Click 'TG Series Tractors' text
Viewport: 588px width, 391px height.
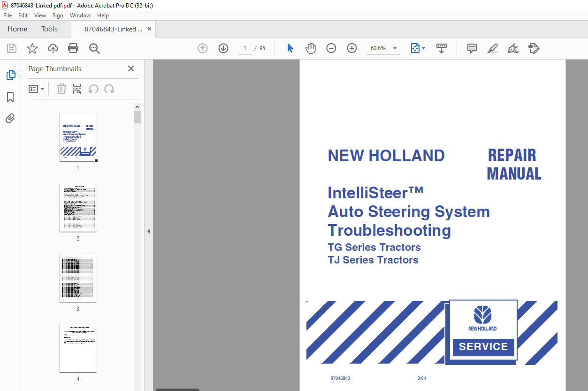coord(374,247)
